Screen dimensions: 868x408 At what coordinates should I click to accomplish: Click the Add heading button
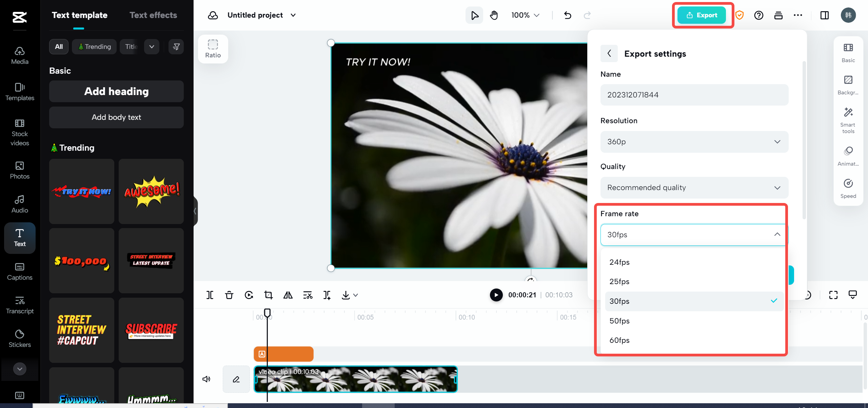point(116,91)
